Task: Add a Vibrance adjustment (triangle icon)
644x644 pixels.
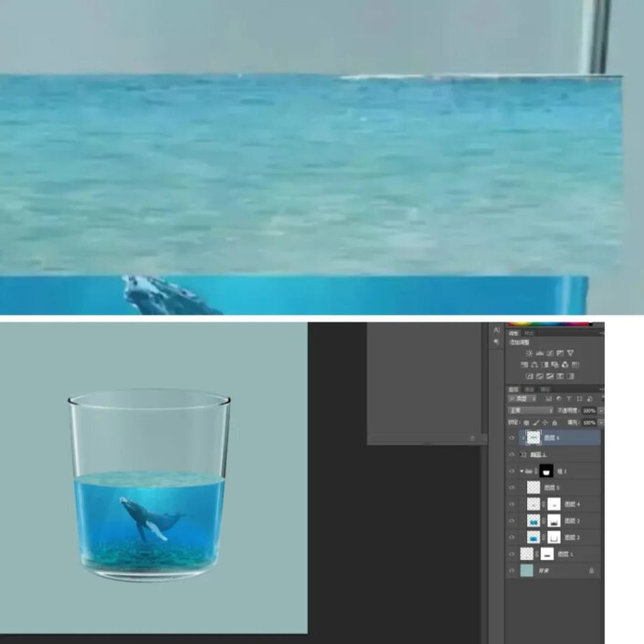Action: click(x=571, y=353)
